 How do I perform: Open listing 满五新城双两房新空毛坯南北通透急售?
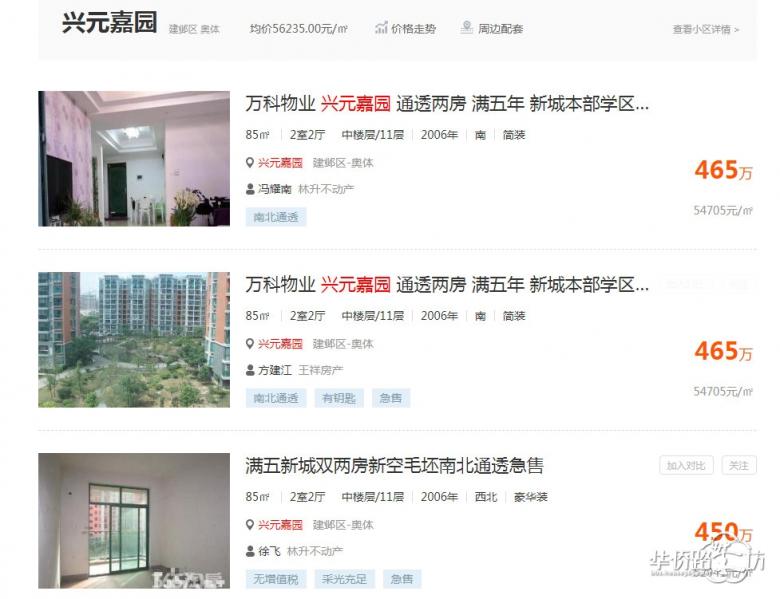click(x=394, y=466)
